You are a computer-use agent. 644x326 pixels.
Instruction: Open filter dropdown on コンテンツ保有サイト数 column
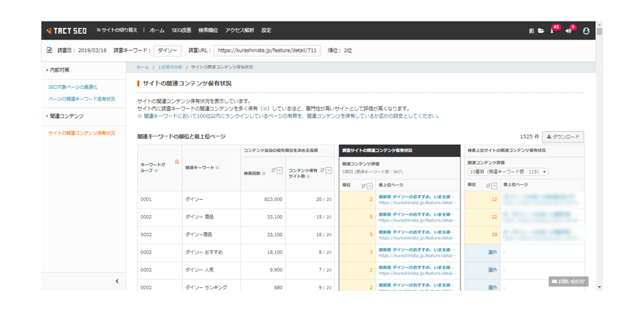coord(328,171)
